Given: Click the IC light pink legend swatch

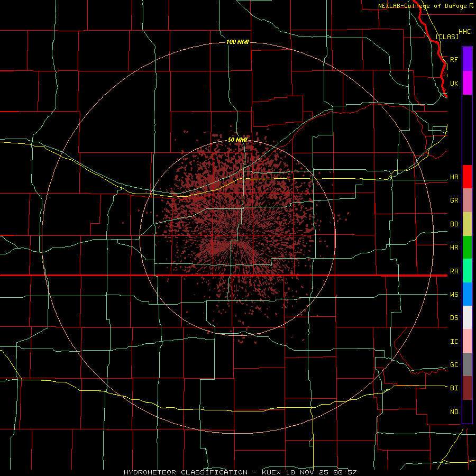Looking at the screenshot, I should tap(467, 341).
